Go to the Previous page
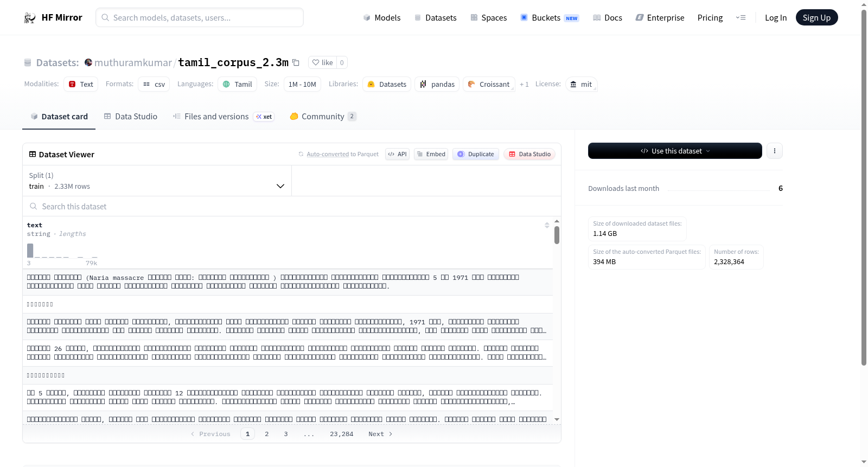The height and width of the screenshot is (467, 868). click(210, 434)
